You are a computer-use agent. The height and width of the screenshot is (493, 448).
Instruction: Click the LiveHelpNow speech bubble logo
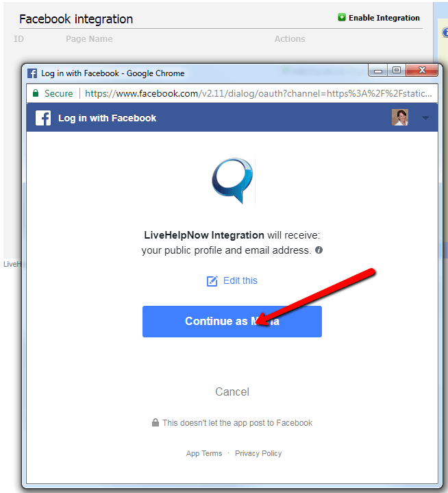click(x=232, y=180)
